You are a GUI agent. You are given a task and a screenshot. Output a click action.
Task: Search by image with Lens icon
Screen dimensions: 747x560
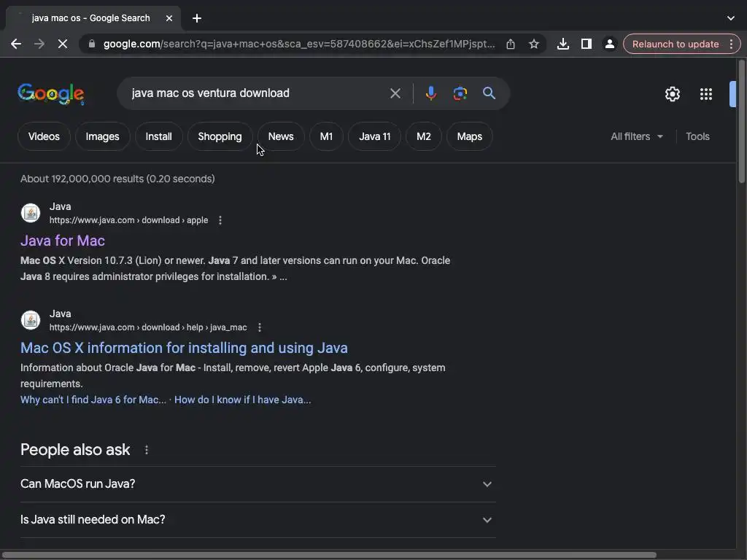coord(460,93)
